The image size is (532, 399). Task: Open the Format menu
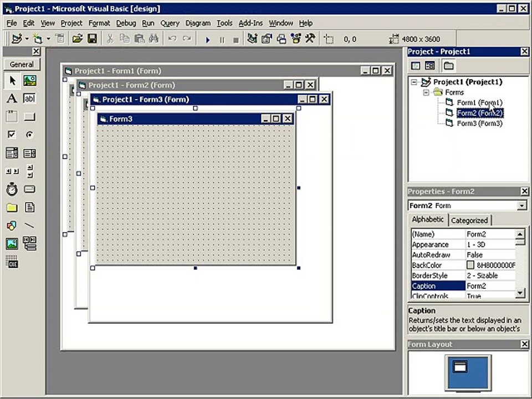(99, 23)
